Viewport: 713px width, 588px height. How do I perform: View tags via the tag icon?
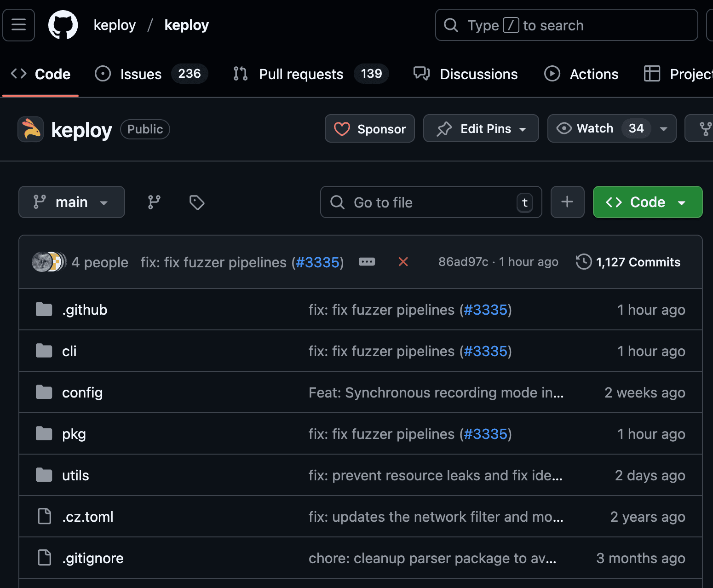pos(197,202)
